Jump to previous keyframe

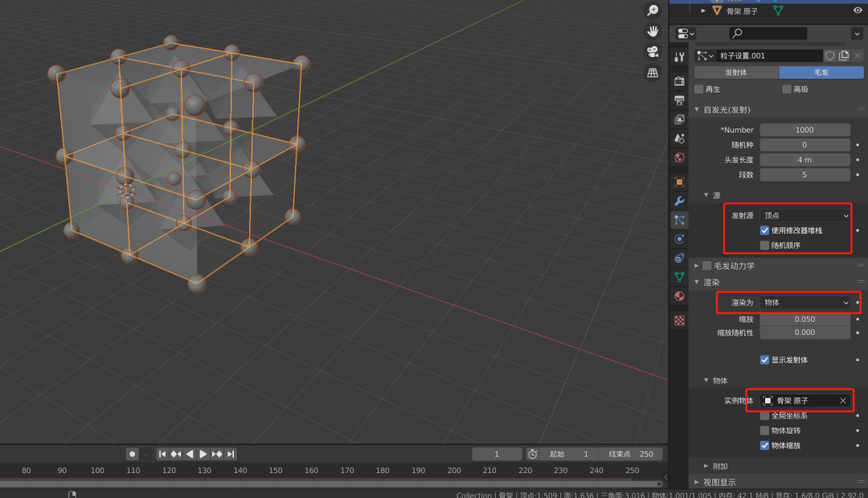[176, 454]
